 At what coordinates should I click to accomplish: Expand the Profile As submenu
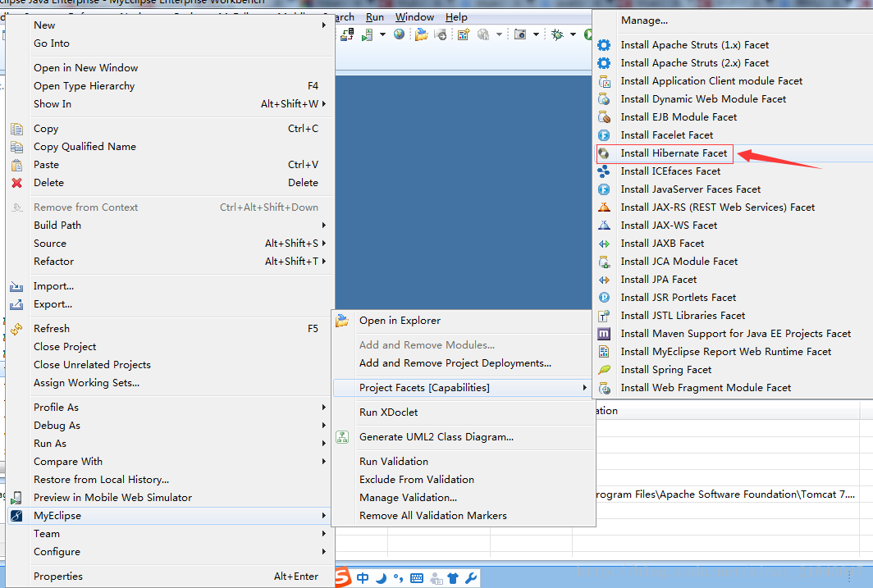point(171,408)
